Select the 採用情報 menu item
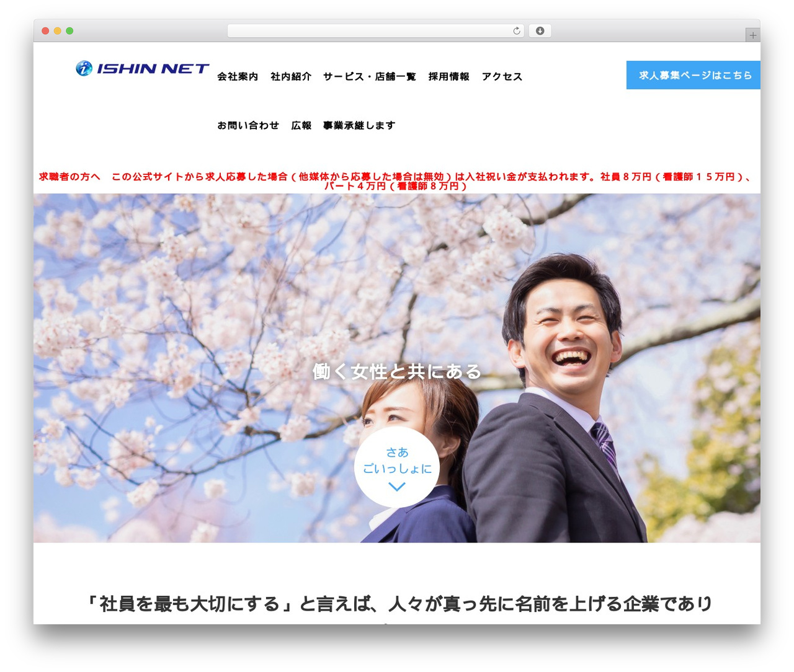Screen dimensions: 794x672 tap(449, 76)
